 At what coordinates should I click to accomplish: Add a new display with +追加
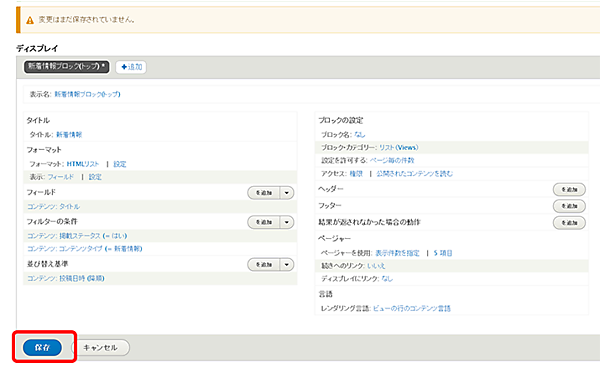[131, 67]
